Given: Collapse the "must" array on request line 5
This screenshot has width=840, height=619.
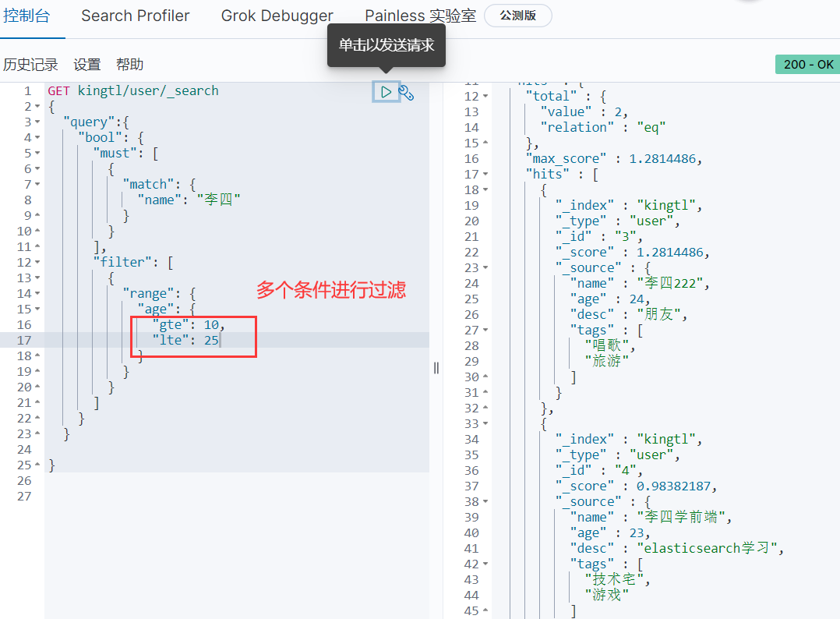Looking at the screenshot, I should click(37, 154).
